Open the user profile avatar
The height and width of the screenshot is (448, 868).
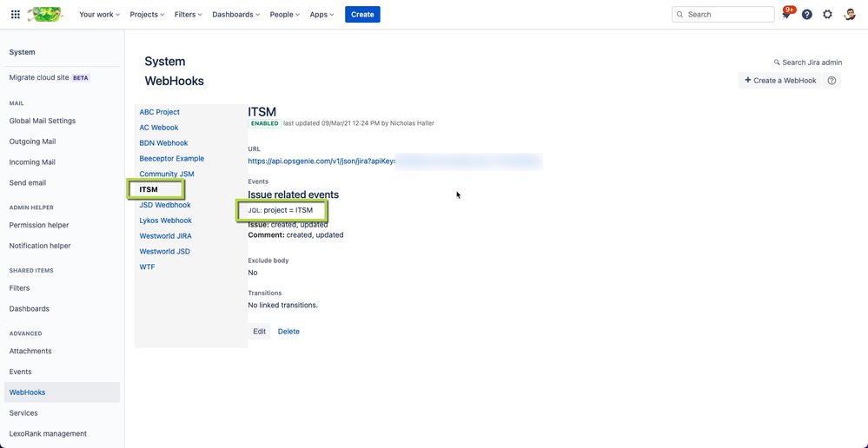coord(850,15)
